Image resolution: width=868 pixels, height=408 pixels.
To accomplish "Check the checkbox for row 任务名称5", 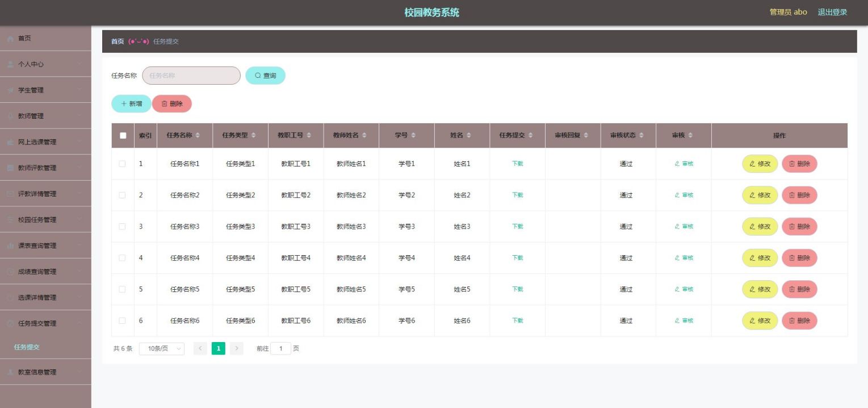I will point(123,289).
